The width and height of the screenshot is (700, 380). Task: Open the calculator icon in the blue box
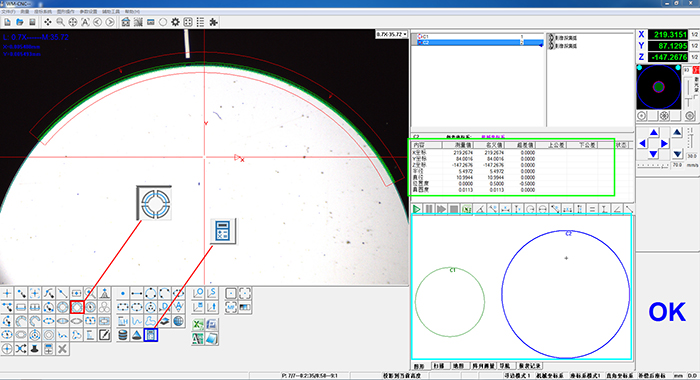[151, 335]
